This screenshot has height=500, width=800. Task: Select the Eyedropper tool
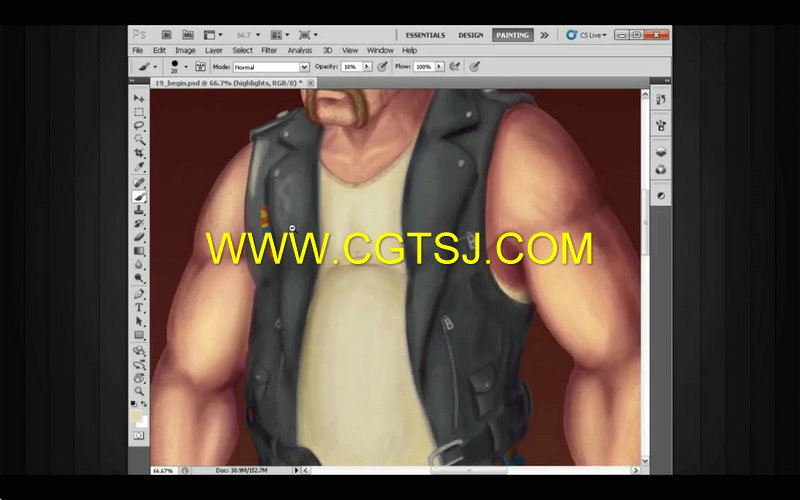(139, 166)
